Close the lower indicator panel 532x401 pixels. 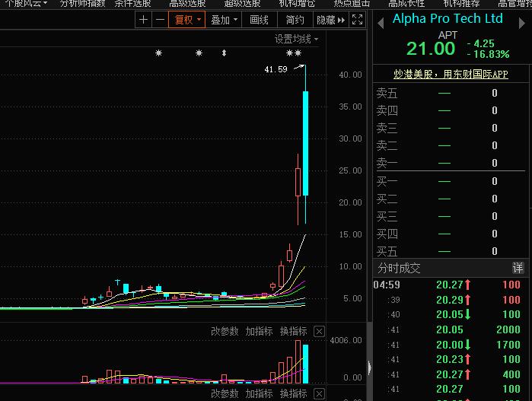point(319,393)
